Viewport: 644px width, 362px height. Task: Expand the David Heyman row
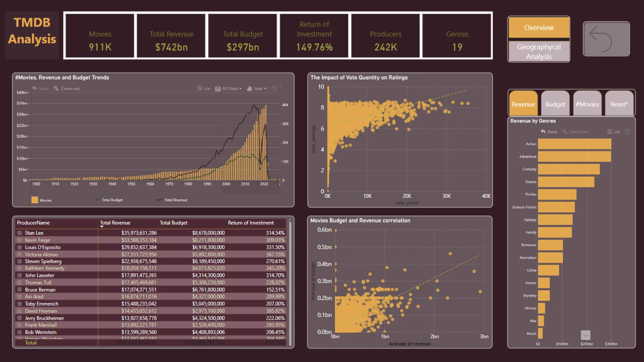point(19,311)
